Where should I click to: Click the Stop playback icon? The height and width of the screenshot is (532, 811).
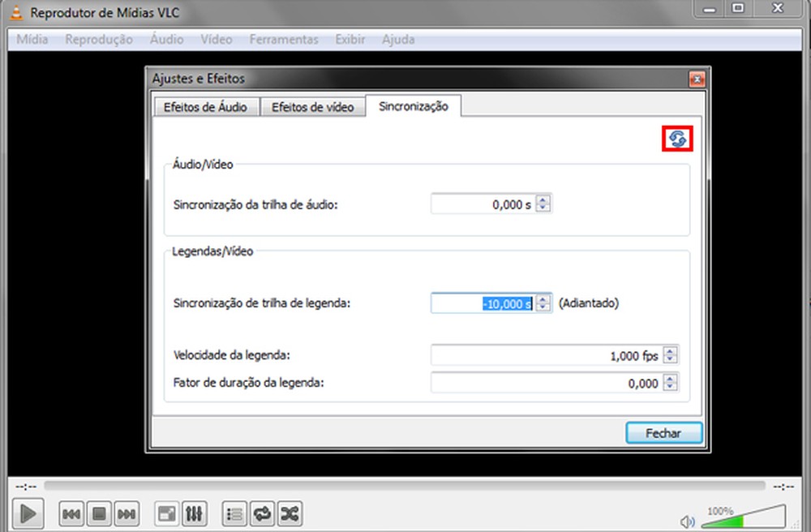coord(99,513)
